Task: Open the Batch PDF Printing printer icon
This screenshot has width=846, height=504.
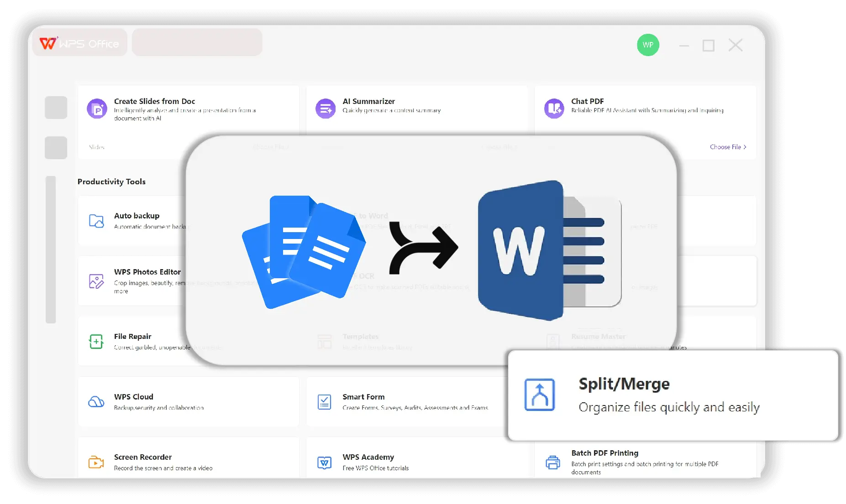Action: (x=553, y=462)
